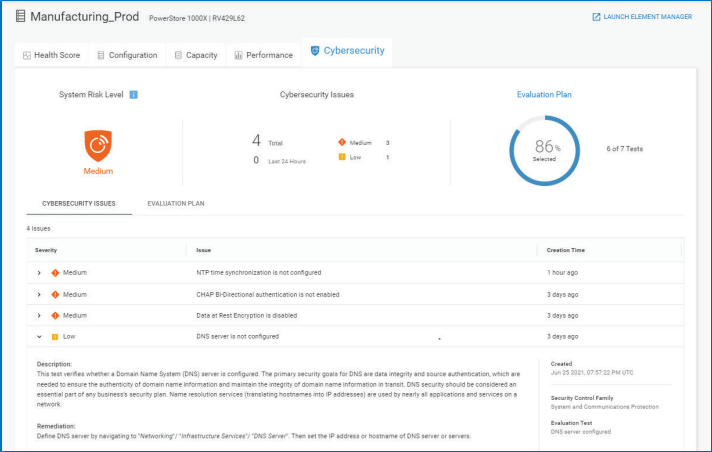Switch to the Capacity tab
712x452 pixels.
[196, 55]
